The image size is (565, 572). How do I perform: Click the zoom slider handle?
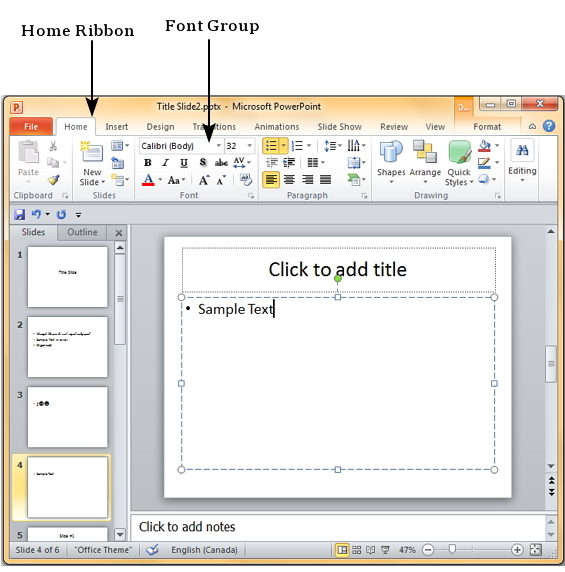pos(452,549)
